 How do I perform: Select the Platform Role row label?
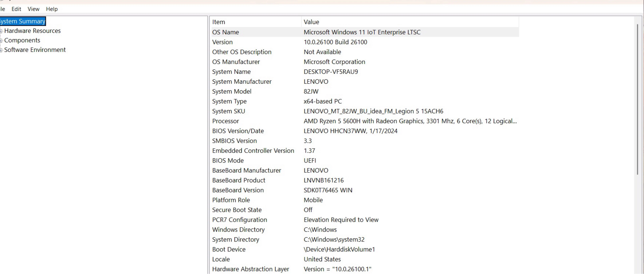tap(231, 200)
